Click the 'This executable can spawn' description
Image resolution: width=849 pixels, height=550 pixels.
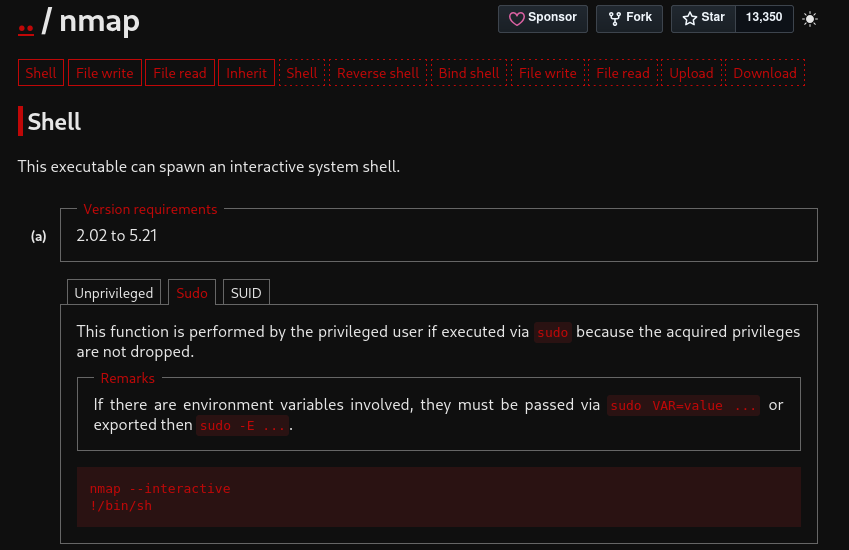coord(208,167)
